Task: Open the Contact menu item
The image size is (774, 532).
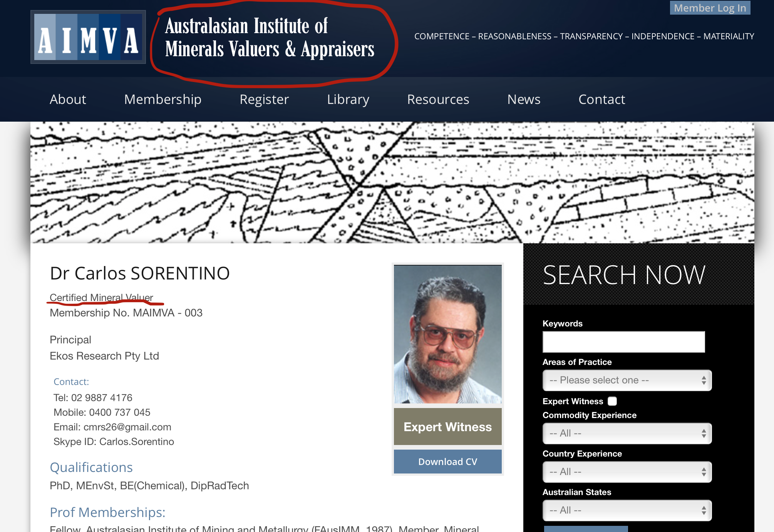Action: point(602,99)
